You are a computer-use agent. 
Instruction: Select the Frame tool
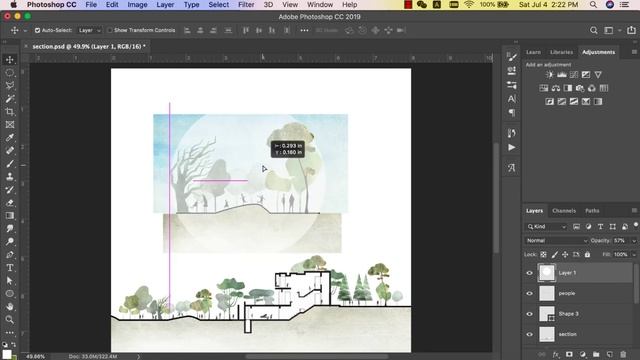click(x=10, y=125)
